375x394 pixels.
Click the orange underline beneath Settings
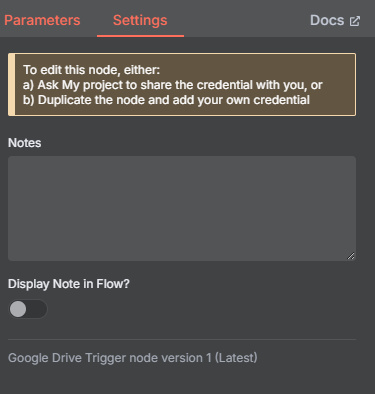[x=140, y=36]
